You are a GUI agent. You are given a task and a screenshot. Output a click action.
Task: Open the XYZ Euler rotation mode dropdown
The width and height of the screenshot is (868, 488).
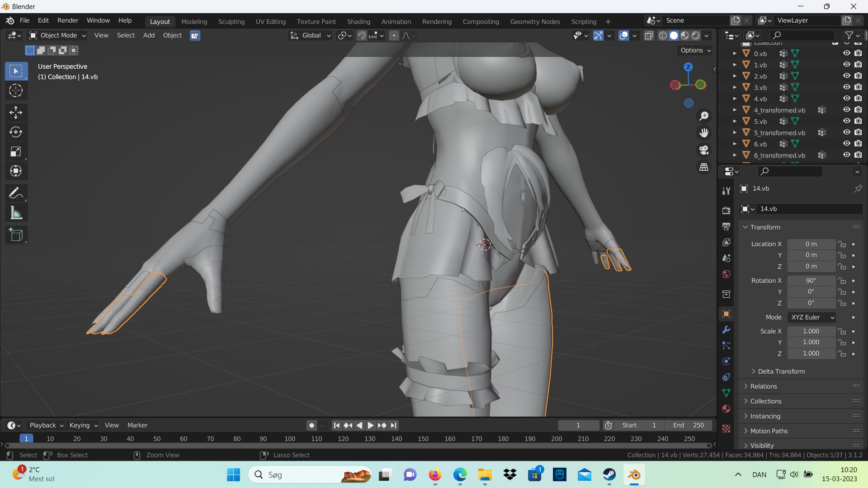tap(811, 318)
